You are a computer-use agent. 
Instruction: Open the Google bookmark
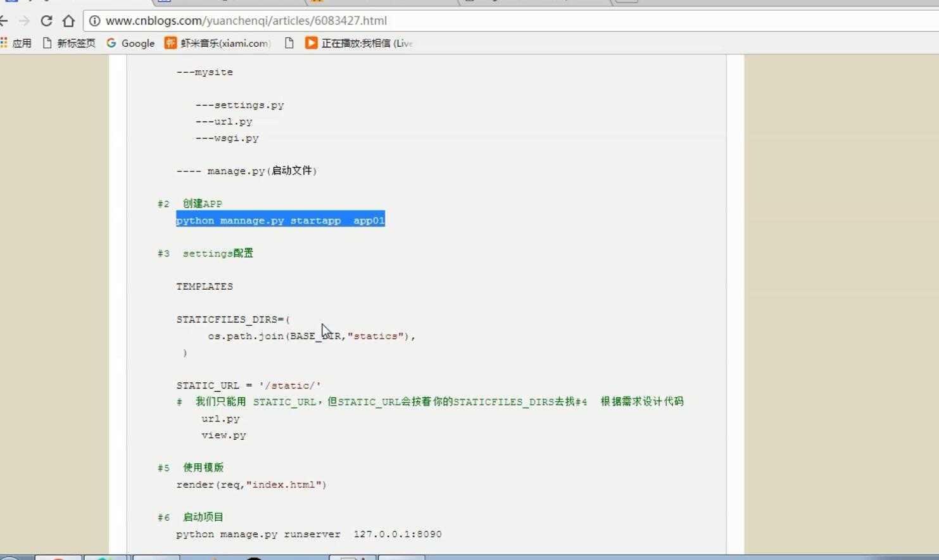click(x=130, y=43)
